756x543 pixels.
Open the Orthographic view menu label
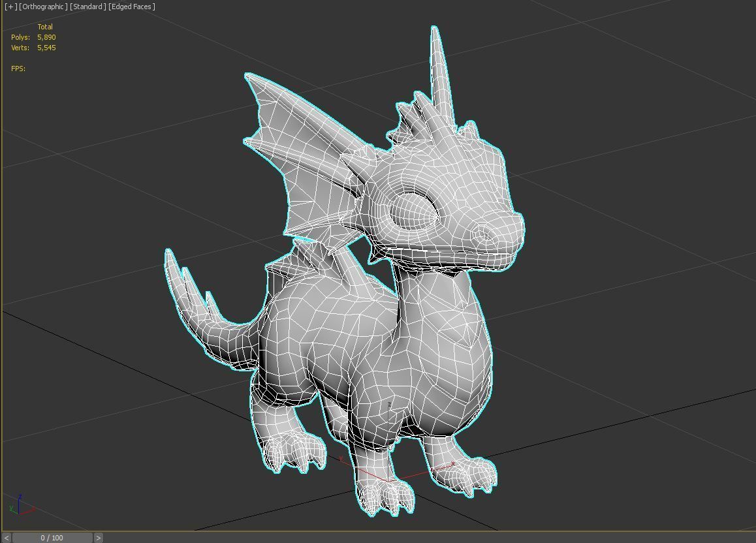(43, 7)
